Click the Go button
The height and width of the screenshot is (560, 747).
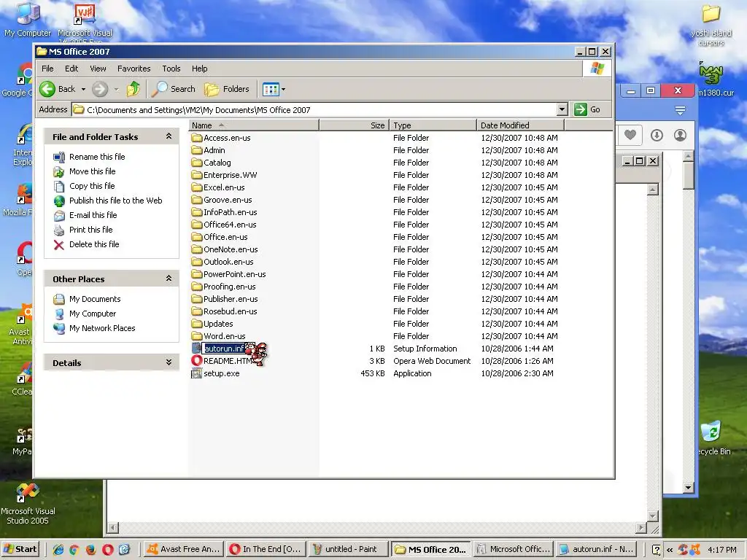point(587,109)
